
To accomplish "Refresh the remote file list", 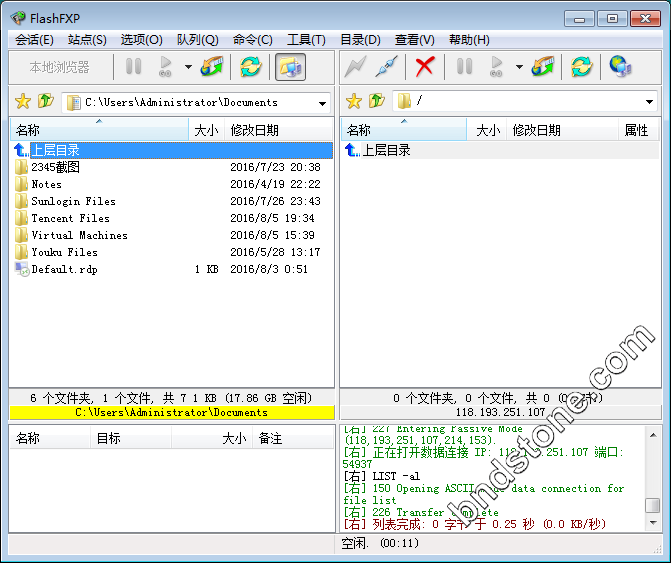I will [581, 67].
